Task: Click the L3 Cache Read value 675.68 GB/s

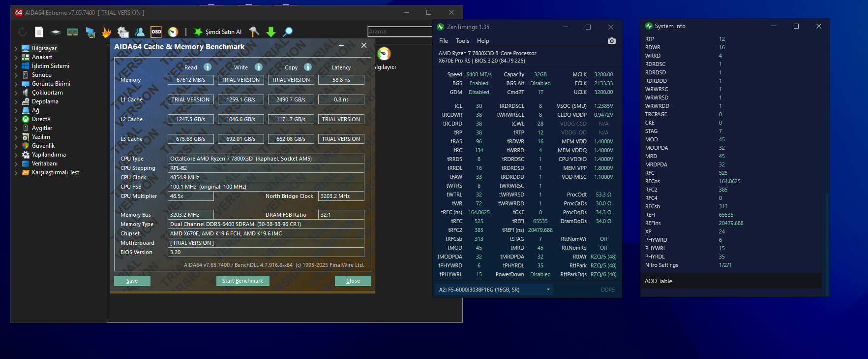Action: tap(191, 139)
